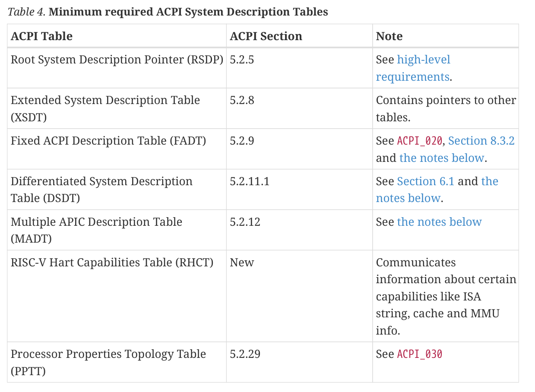
Task: Open the high-level requirements link
Action: 423,60
